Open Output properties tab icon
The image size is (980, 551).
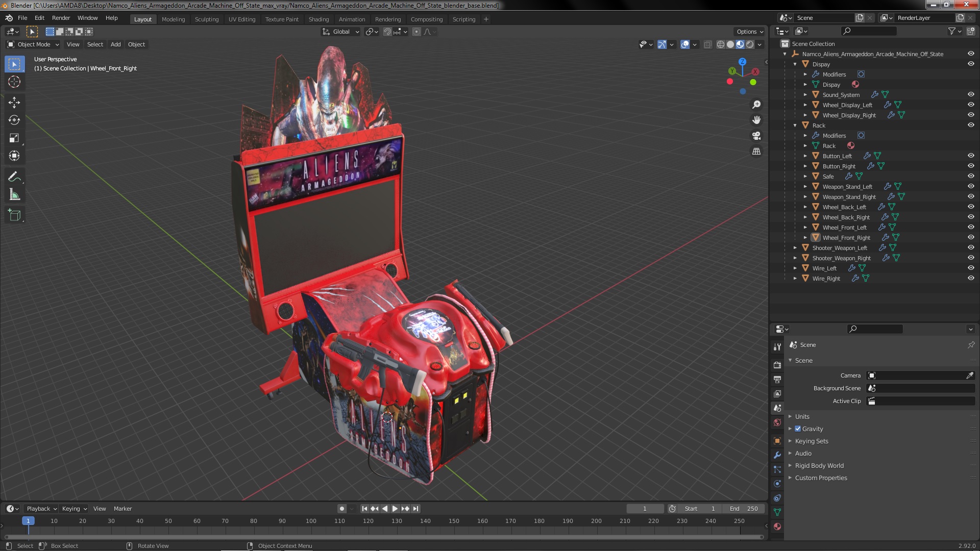click(777, 380)
